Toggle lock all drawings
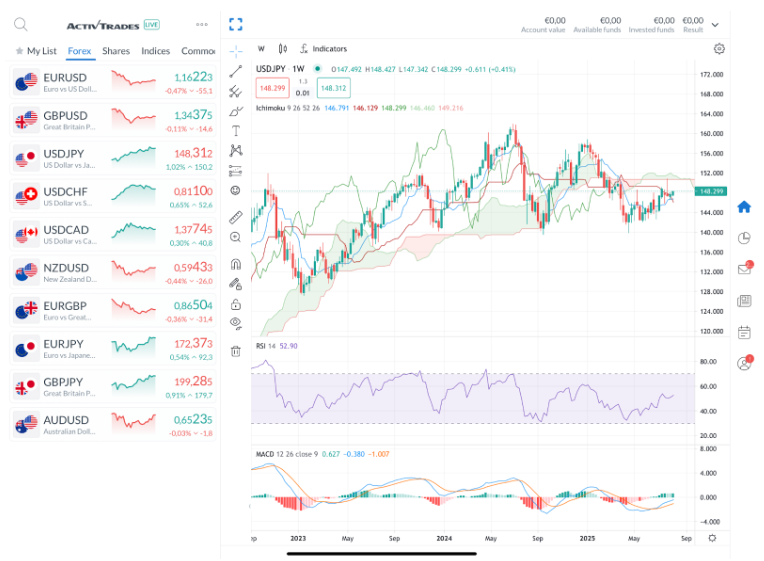Viewport: 764px width, 561px height. (x=236, y=304)
